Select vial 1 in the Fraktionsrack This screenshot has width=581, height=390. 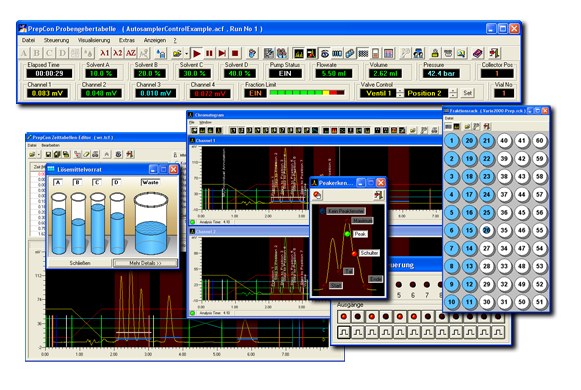pos(452,141)
